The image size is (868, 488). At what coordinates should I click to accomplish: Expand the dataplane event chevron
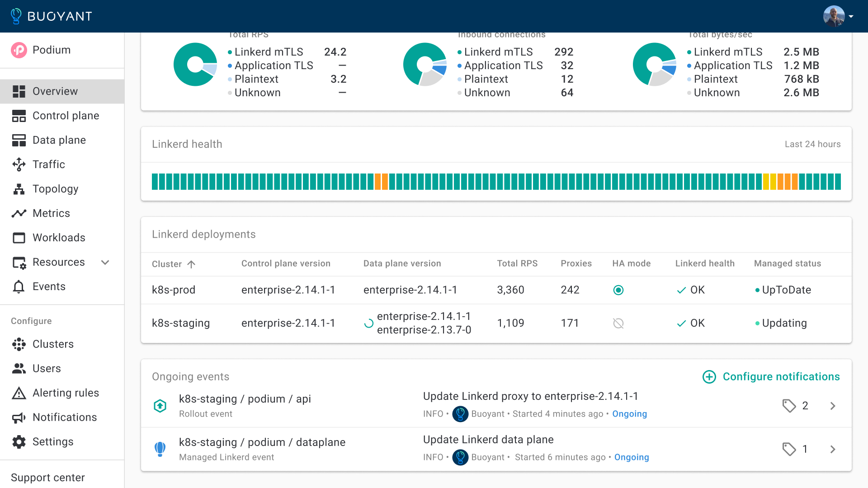pos(833,449)
